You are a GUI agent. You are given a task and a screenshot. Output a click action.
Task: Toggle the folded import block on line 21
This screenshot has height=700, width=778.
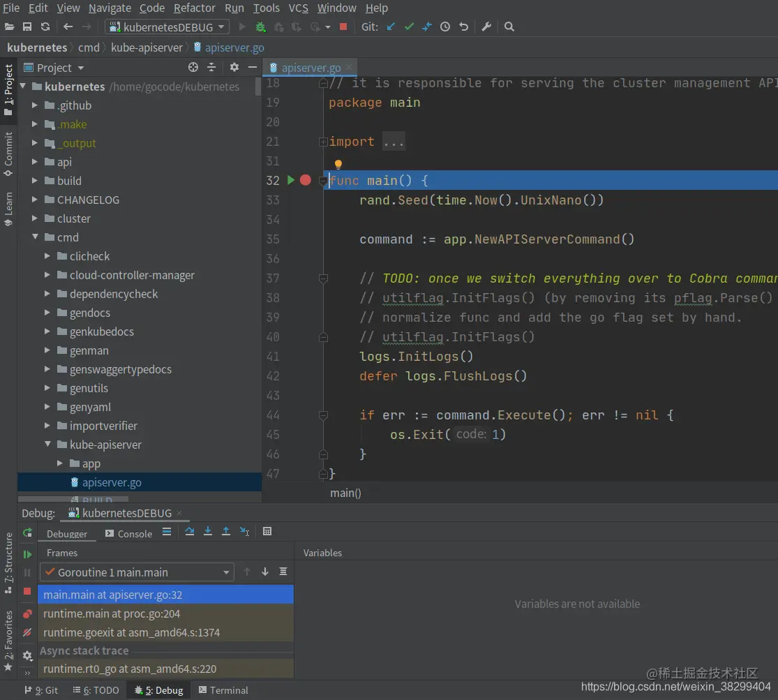pyautogui.click(x=323, y=142)
